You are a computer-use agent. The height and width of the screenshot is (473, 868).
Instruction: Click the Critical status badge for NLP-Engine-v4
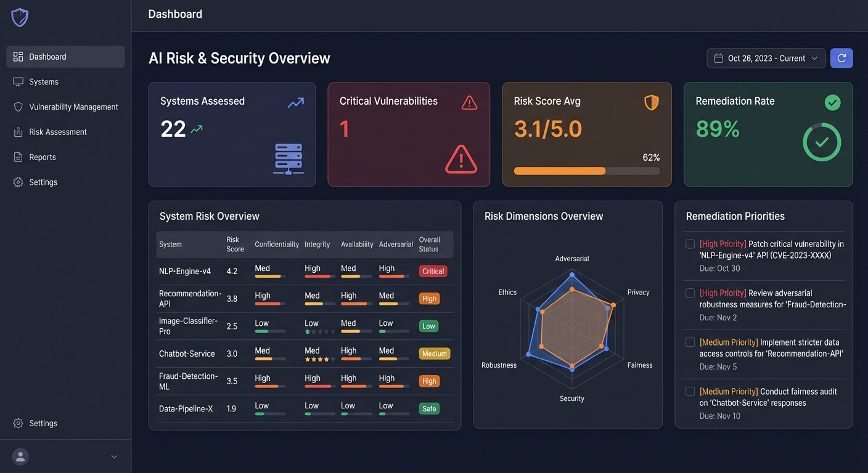433,271
